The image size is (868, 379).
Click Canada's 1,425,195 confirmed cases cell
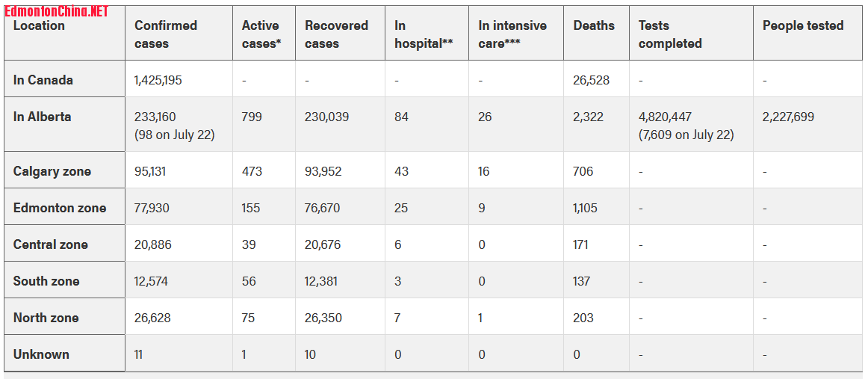pyautogui.click(x=158, y=80)
